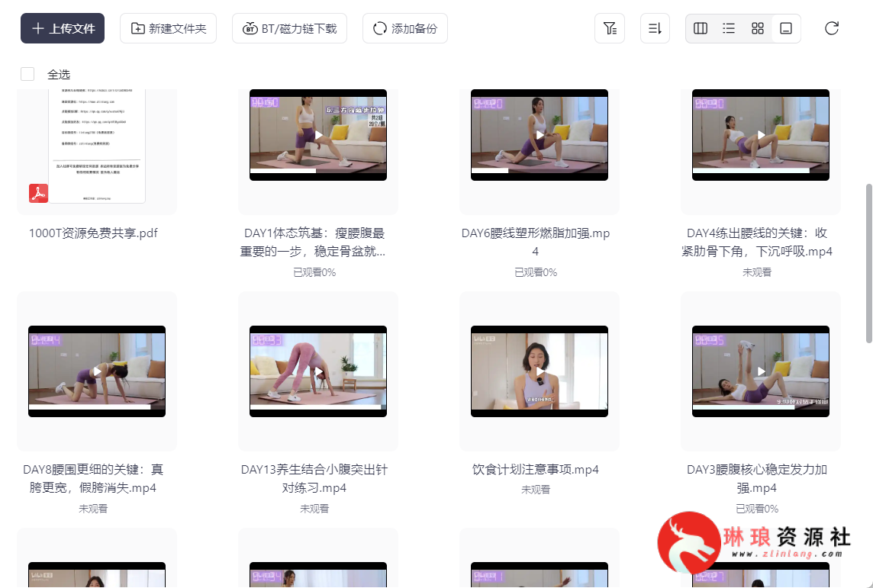This screenshot has width=873, height=588.
Task: Select file name DAY13养生结合小腹突出针对练习.mp4
Action: (x=314, y=478)
